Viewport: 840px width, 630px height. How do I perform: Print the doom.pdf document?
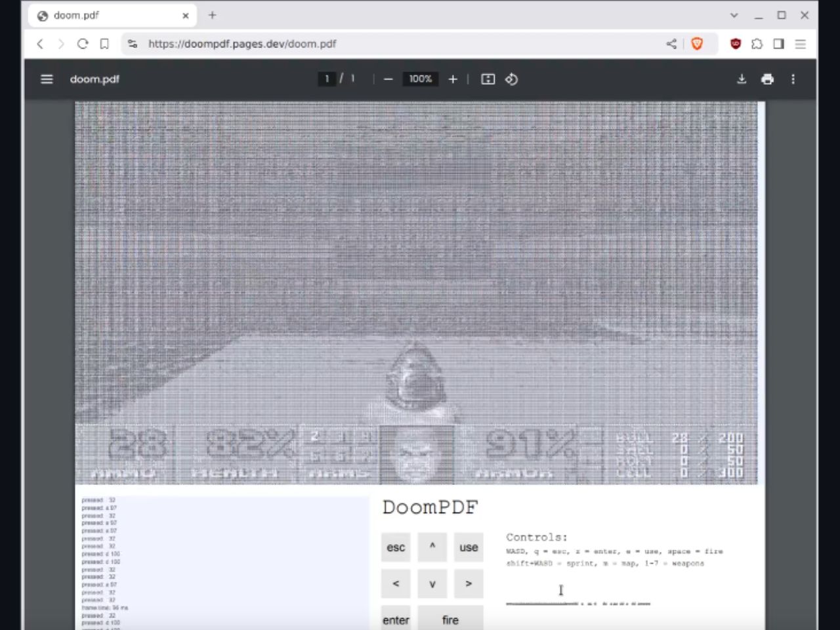767,79
